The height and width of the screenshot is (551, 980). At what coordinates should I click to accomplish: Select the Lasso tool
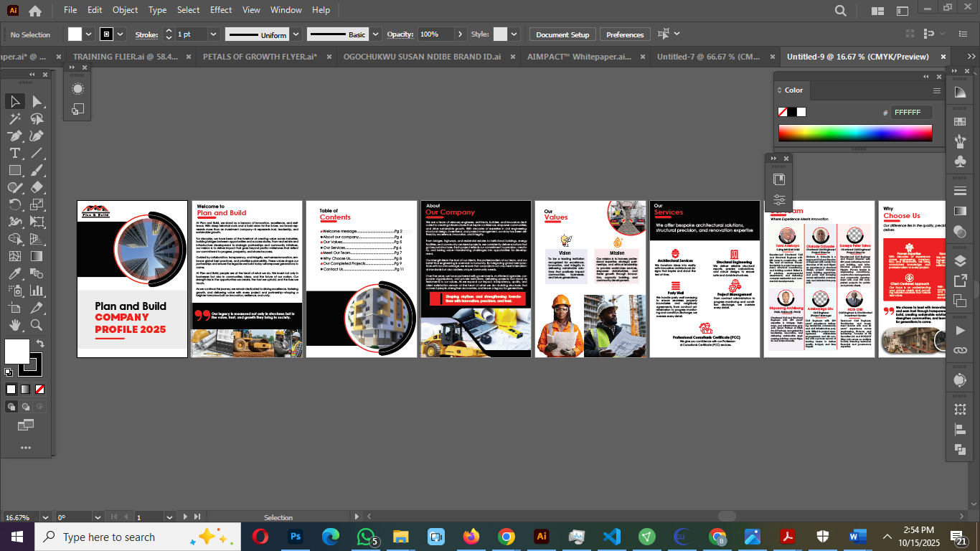(x=37, y=118)
